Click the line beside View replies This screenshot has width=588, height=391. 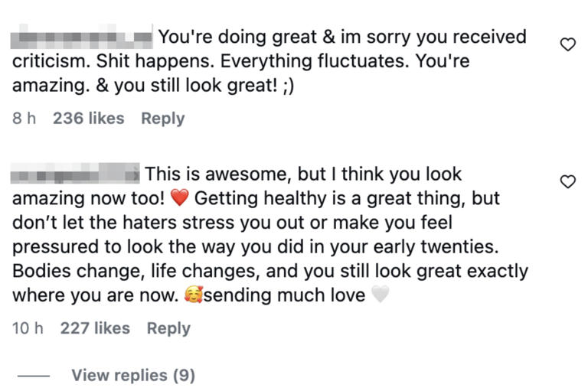tap(34, 376)
